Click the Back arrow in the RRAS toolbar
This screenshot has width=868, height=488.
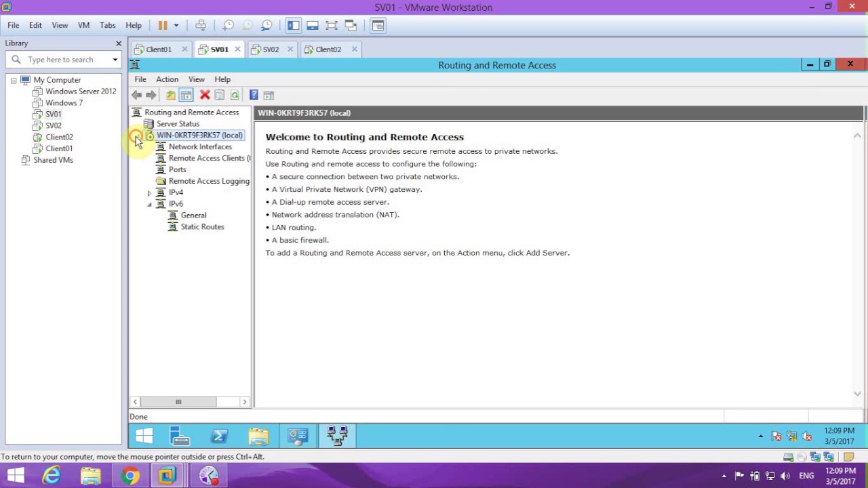(x=137, y=95)
